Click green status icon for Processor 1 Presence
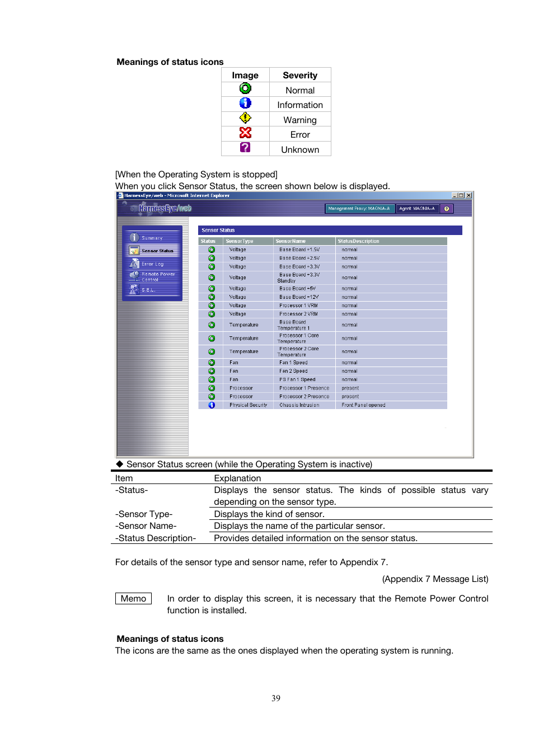The width and height of the screenshot is (534, 756). pos(212,388)
